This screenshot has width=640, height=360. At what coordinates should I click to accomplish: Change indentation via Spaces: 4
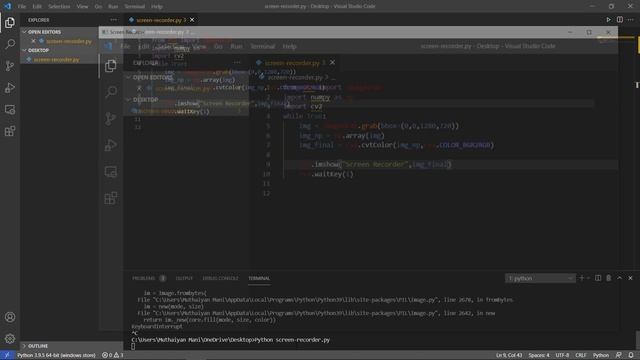pos(539,355)
